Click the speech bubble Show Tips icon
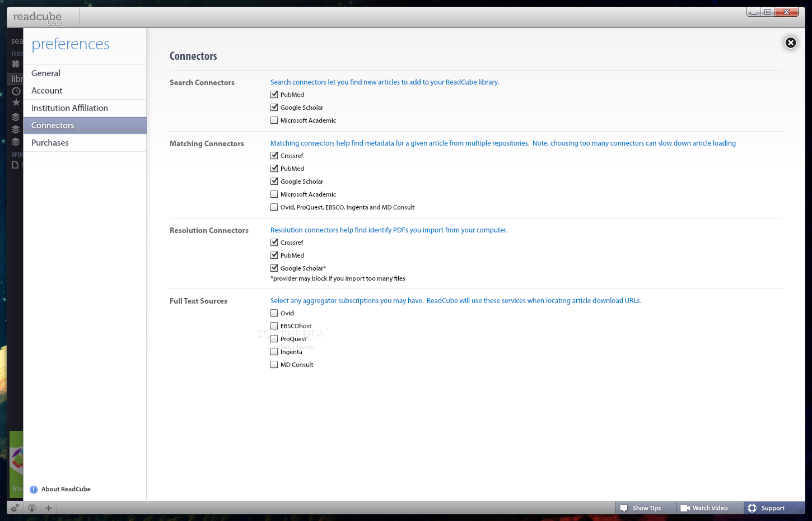The width and height of the screenshot is (812, 521). (624, 508)
